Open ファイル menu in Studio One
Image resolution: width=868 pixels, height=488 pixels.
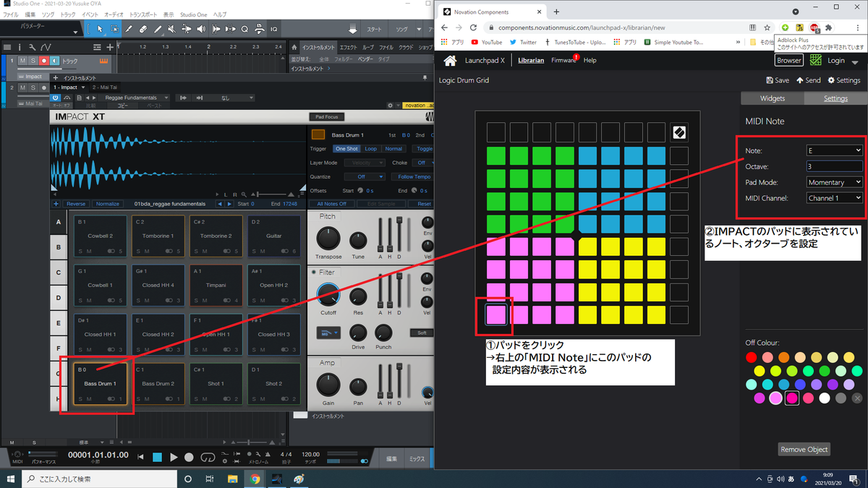click(11, 14)
